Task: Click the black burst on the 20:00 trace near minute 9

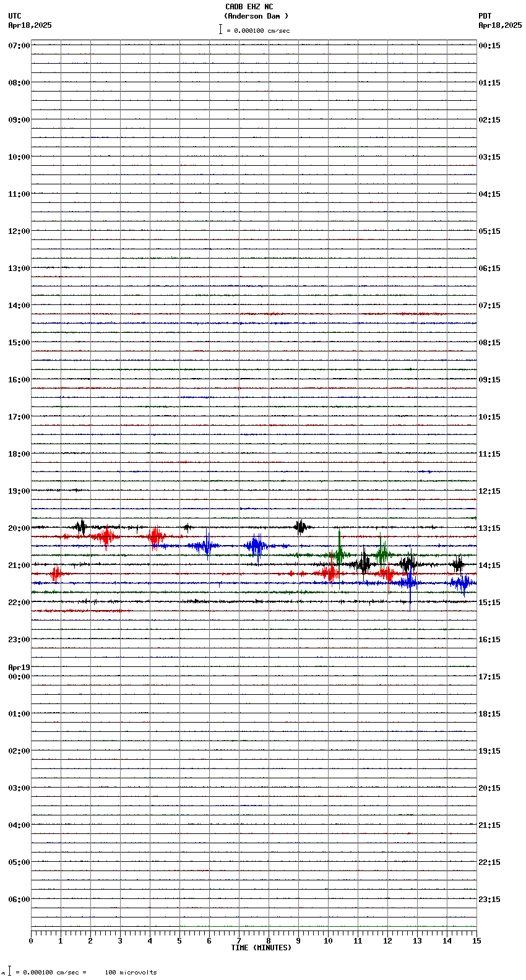Action: click(301, 527)
